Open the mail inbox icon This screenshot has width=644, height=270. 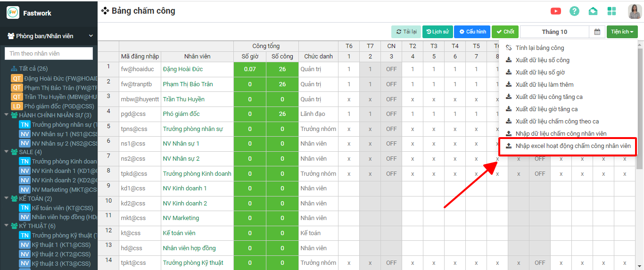[593, 11]
